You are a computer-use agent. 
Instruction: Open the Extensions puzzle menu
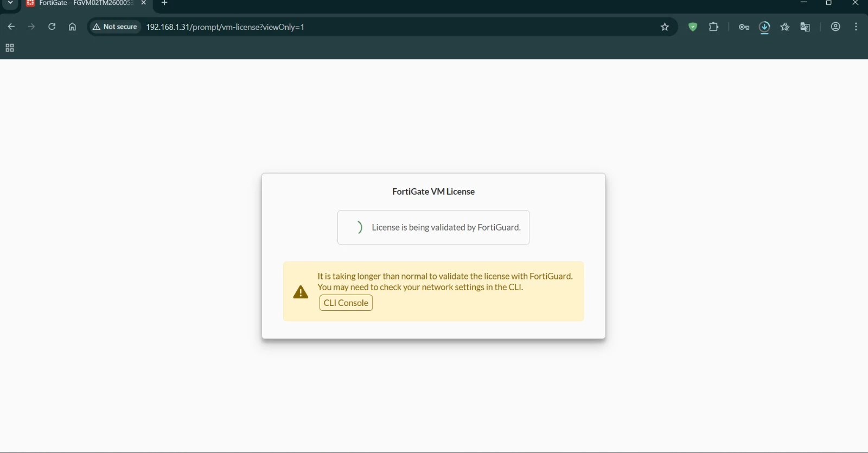click(x=713, y=27)
